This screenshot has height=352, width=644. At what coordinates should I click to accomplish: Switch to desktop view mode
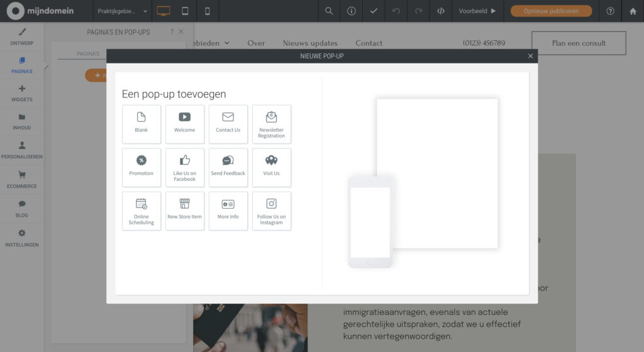click(x=164, y=11)
